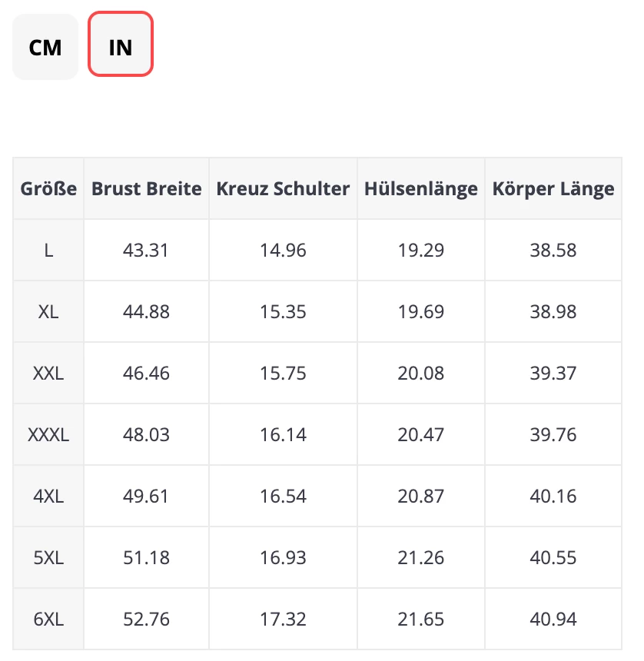The image size is (644, 661).
Task: Click the 51.18 chest width cell
Action: click(x=146, y=558)
